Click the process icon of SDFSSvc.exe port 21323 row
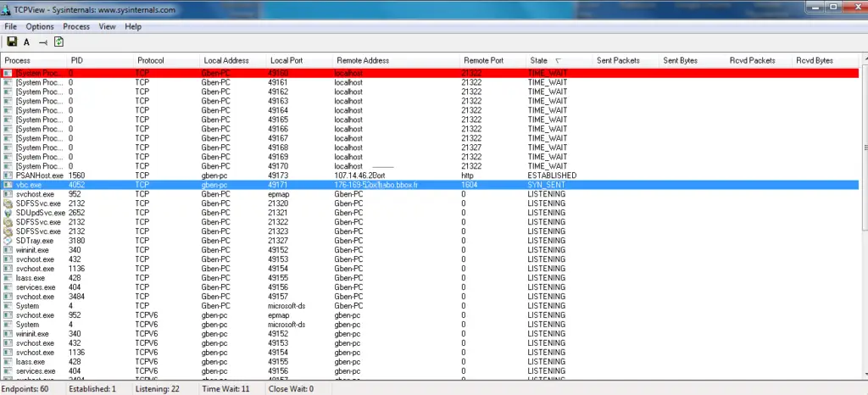 (8, 231)
